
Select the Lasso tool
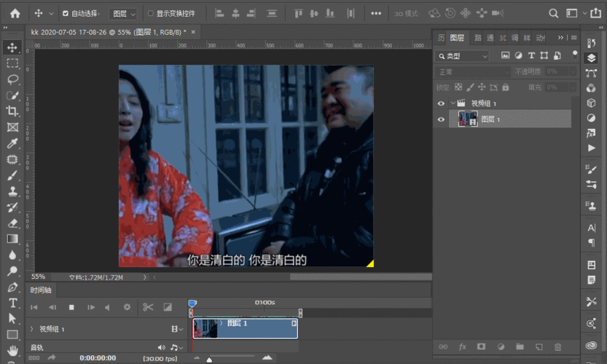[x=12, y=79]
